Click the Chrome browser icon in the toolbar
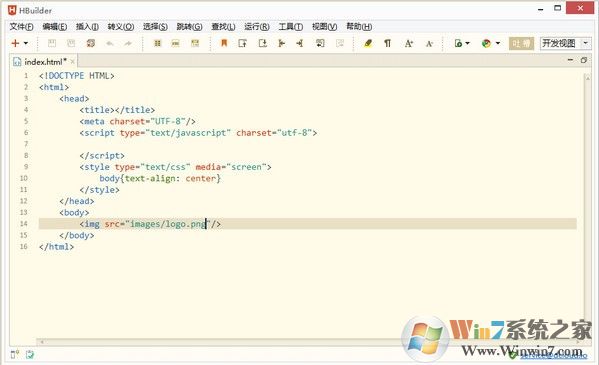The height and width of the screenshot is (365, 599). (486, 43)
